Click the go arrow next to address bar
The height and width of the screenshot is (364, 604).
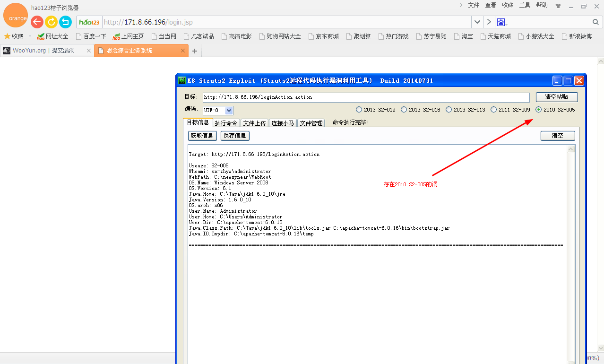click(x=489, y=22)
